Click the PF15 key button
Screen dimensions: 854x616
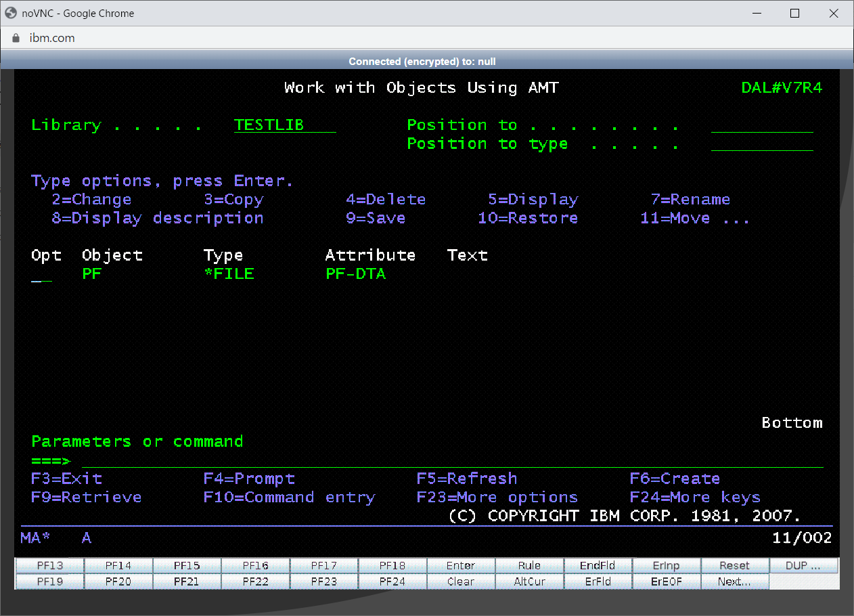pyautogui.click(x=187, y=565)
